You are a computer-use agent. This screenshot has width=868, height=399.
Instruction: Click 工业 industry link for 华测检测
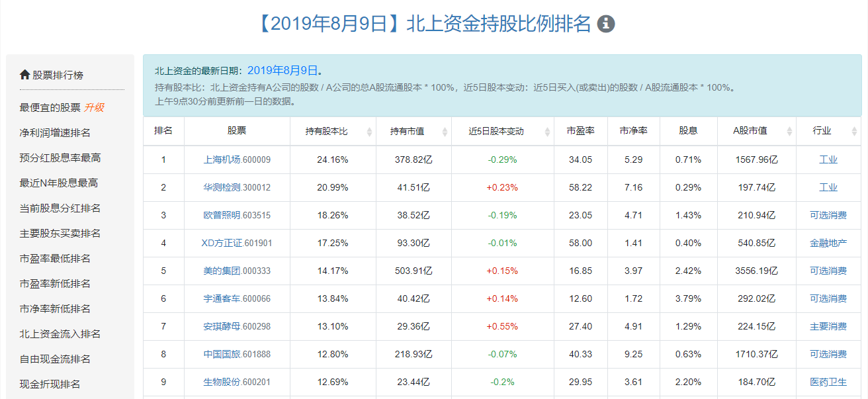828,187
